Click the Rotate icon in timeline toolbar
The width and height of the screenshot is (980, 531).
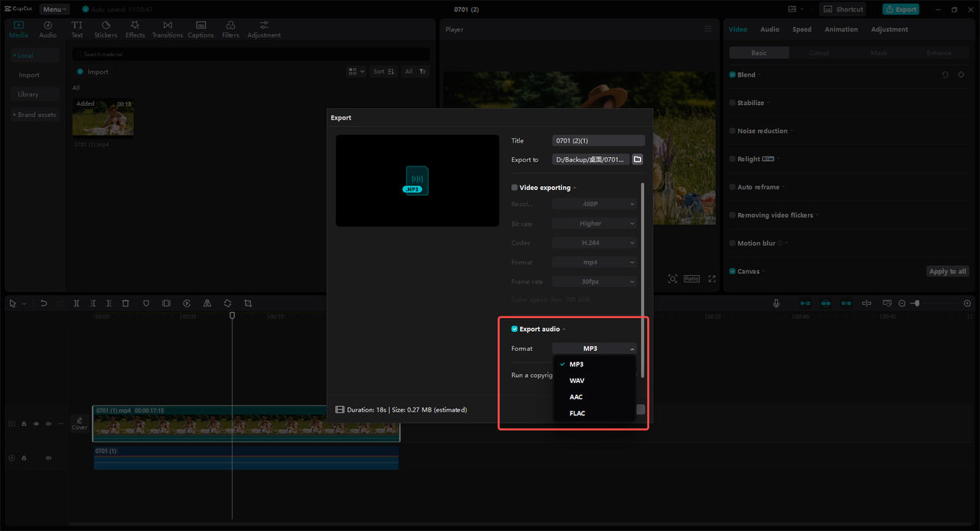[x=227, y=303]
